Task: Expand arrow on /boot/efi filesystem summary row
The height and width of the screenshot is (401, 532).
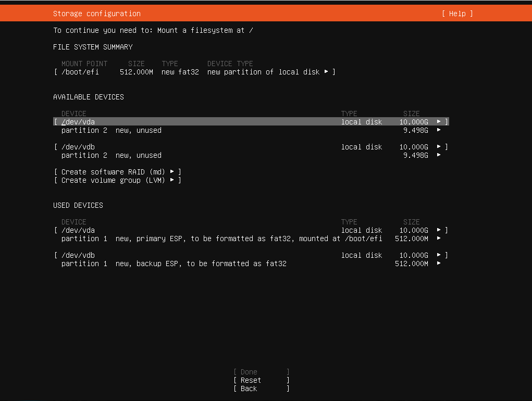Action: point(326,72)
